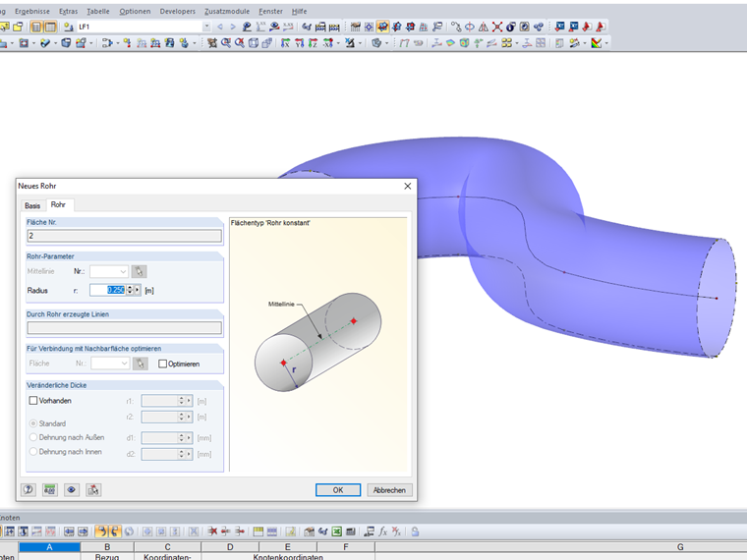
Task: Click the Abbrechen button
Action: pyautogui.click(x=389, y=490)
